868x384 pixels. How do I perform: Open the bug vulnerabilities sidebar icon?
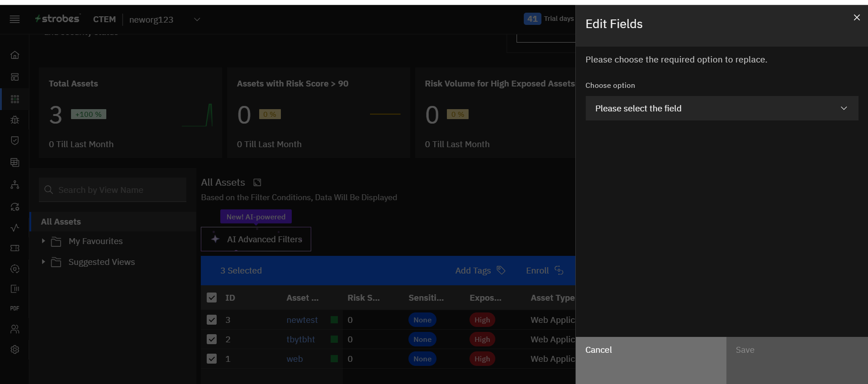(x=15, y=120)
